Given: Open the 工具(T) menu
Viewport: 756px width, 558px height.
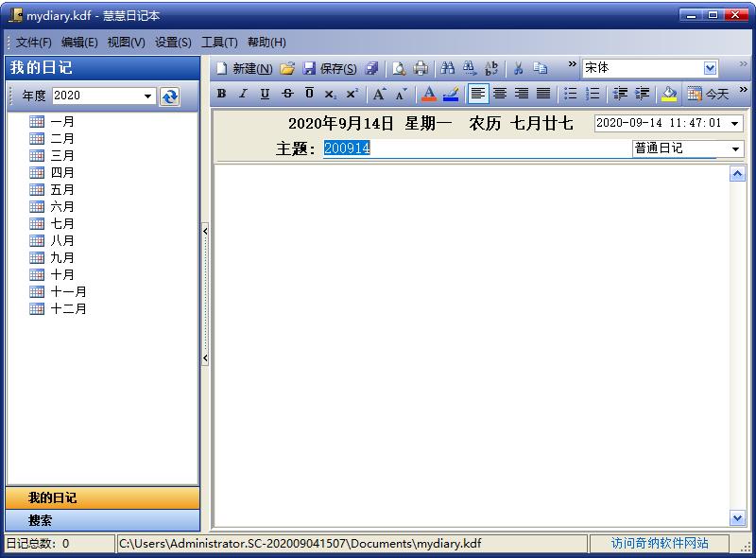Looking at the screenshot, I should [x=219, y=43].
